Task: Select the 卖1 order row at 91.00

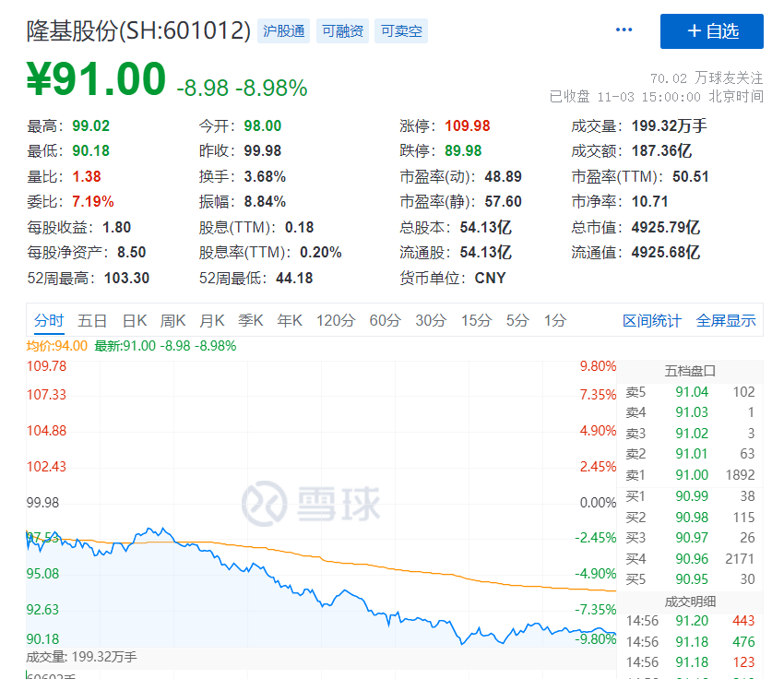Action: pyautogui.click(x=690, y=474)
